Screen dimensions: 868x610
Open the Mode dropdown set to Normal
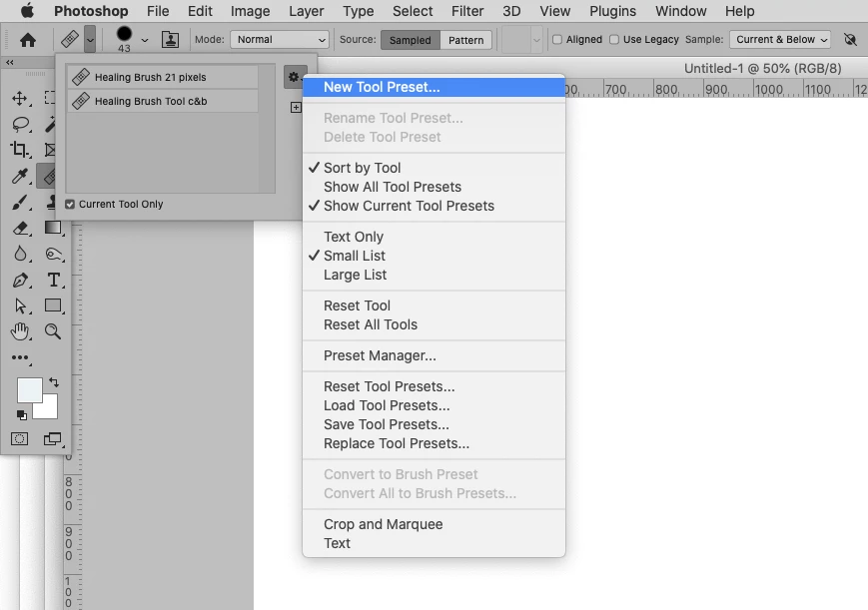click(280, 39)
